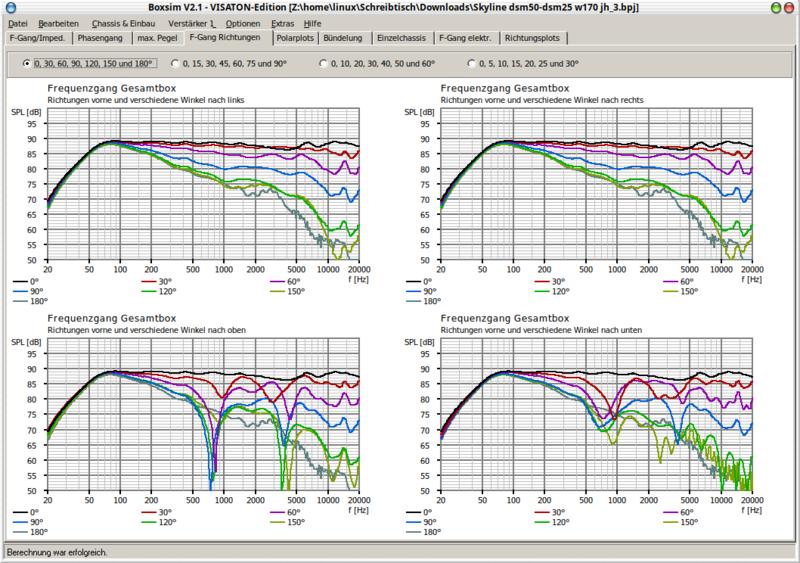
Task: Open the Einzelchassis tab
Action: [403, 38]
